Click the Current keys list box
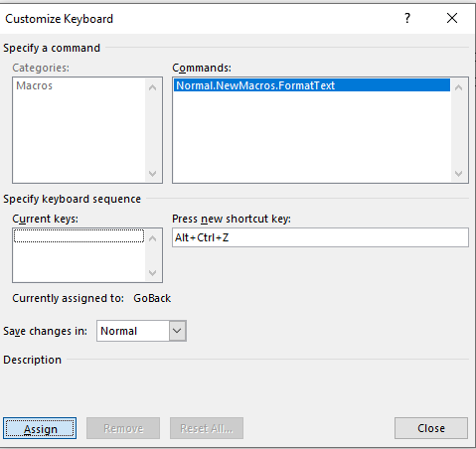 87,255
